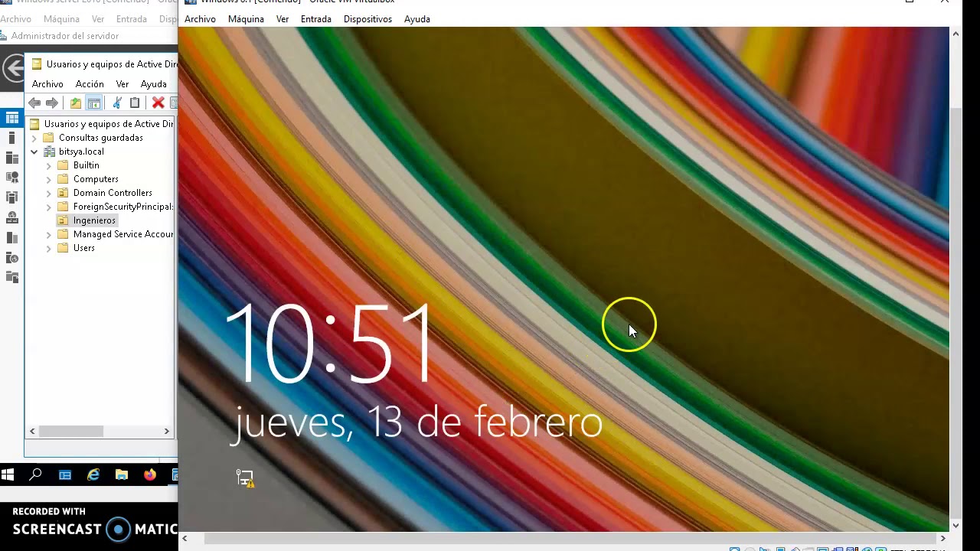
Task: Select Builtin folder in tree
Action: coord(87,165)
